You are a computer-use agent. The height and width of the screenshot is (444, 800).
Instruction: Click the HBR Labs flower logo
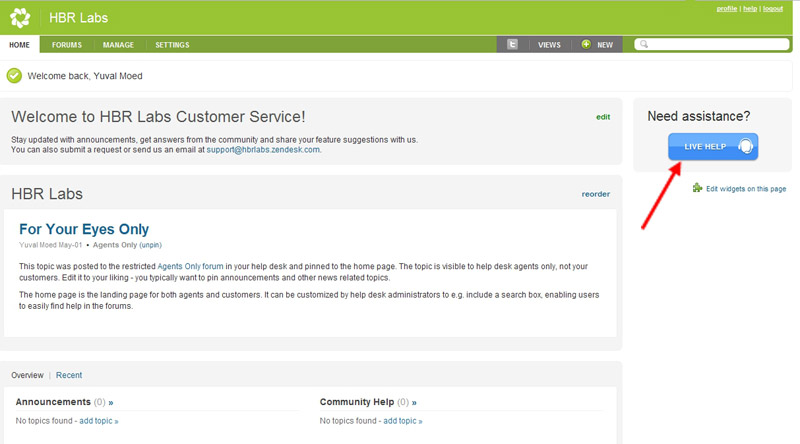tap(20, 18)
